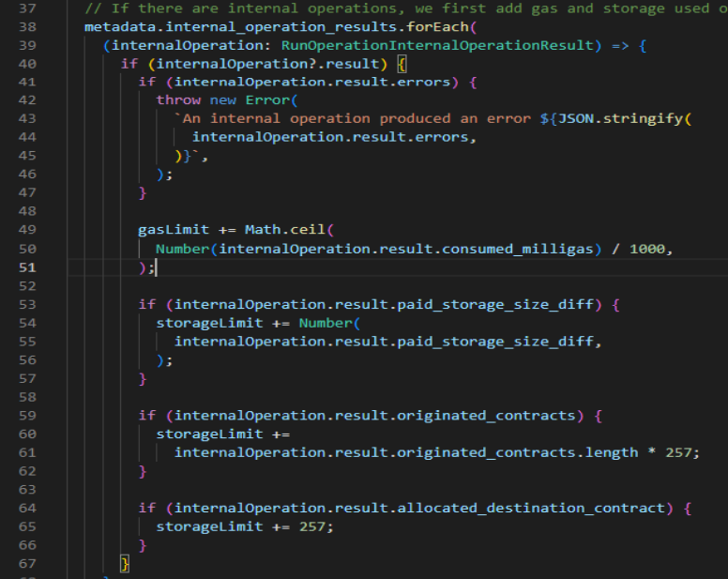Click the highlighted opening brace on line 40
Screen dimensions: 728x579
(x=401, y=64)
